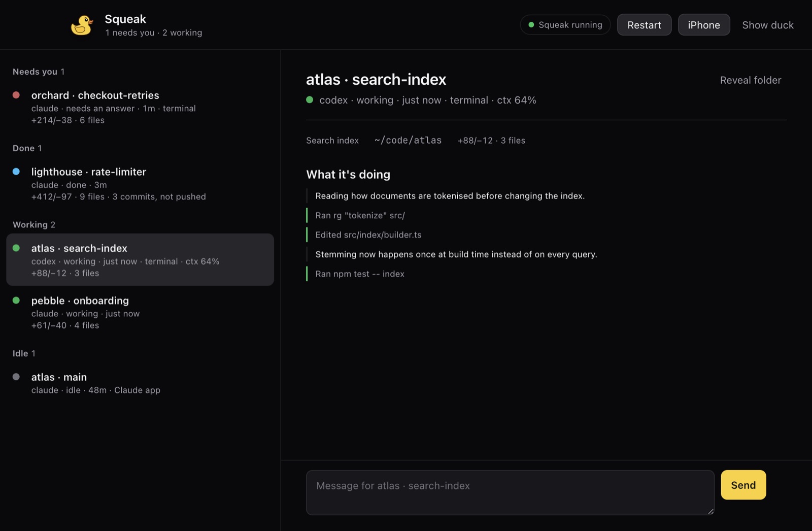Click the Edited src/index/builder.ts entry
This screenshot has width=812, height=531.
[x=368, y=235]
